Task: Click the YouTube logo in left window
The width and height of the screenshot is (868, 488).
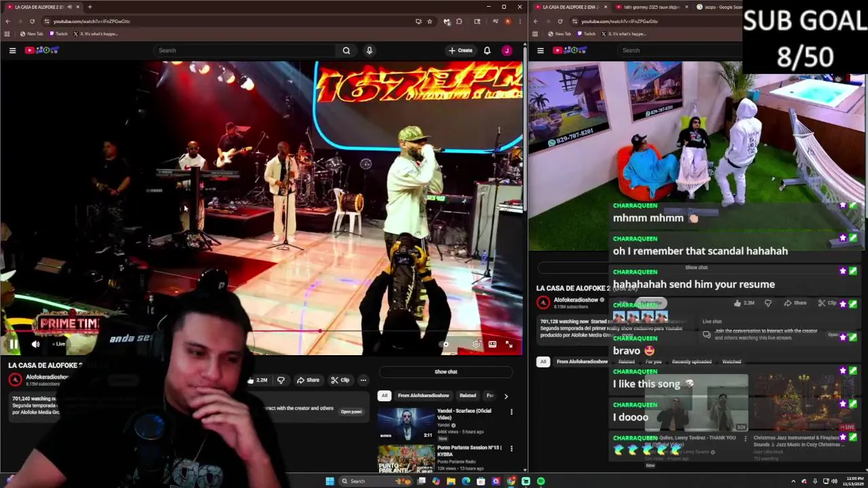Action: point(42,50)
